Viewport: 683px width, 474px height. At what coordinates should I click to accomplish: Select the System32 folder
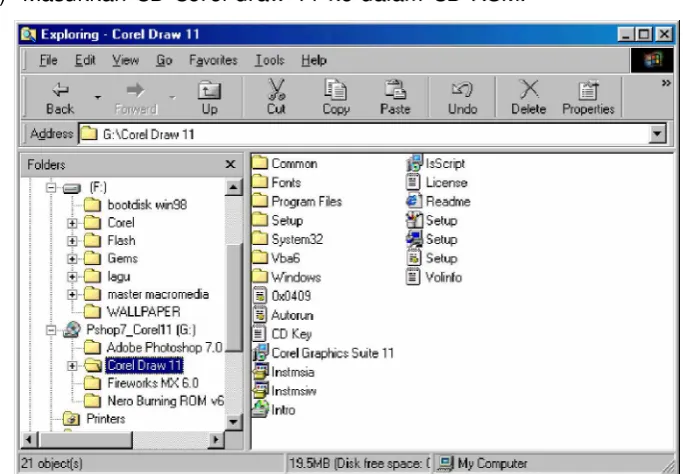(288, 239)
